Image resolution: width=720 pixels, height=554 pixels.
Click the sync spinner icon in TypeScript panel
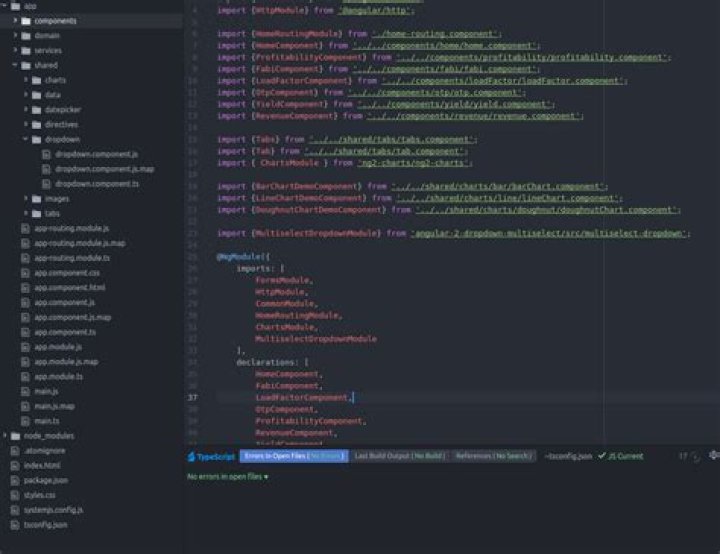(696, 457)
